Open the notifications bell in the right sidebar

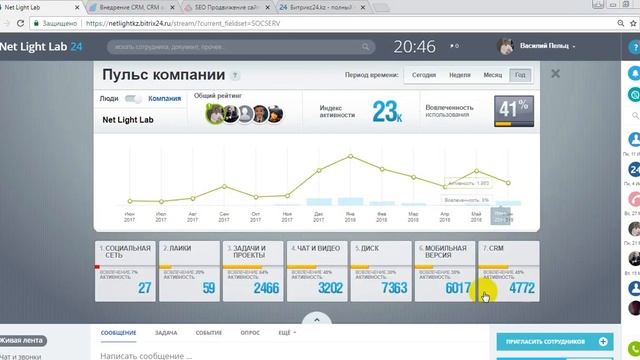[x=634, y=73]
